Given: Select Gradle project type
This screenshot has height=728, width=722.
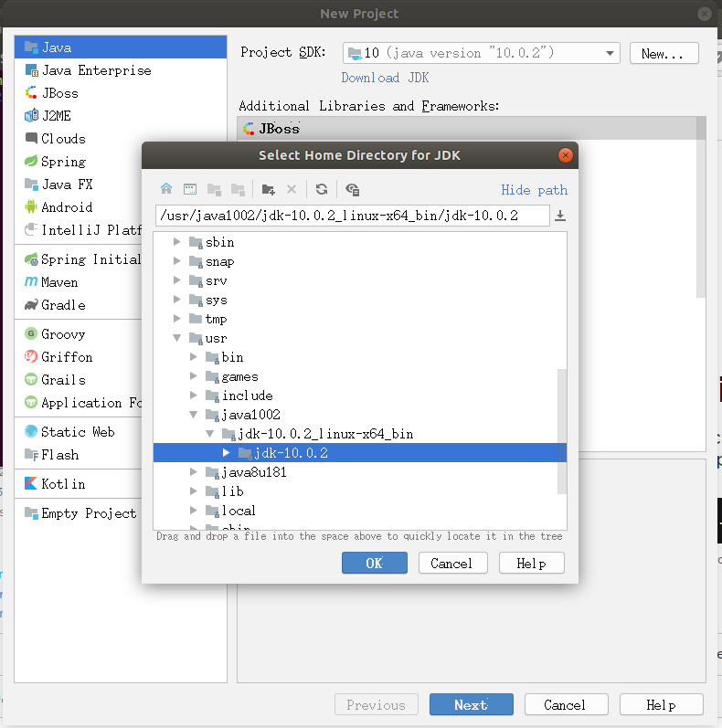Looking at the screenshot, I should click(78, 304).
